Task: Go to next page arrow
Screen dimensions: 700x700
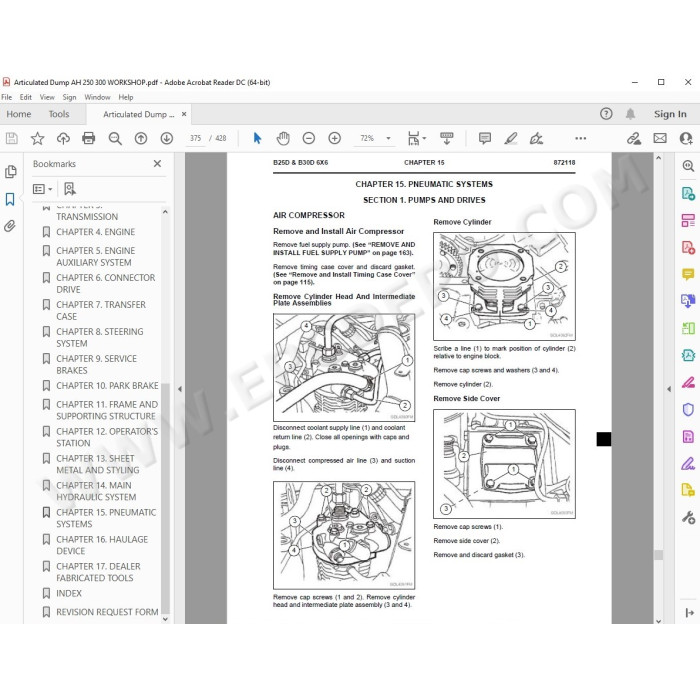Action: 167,138
